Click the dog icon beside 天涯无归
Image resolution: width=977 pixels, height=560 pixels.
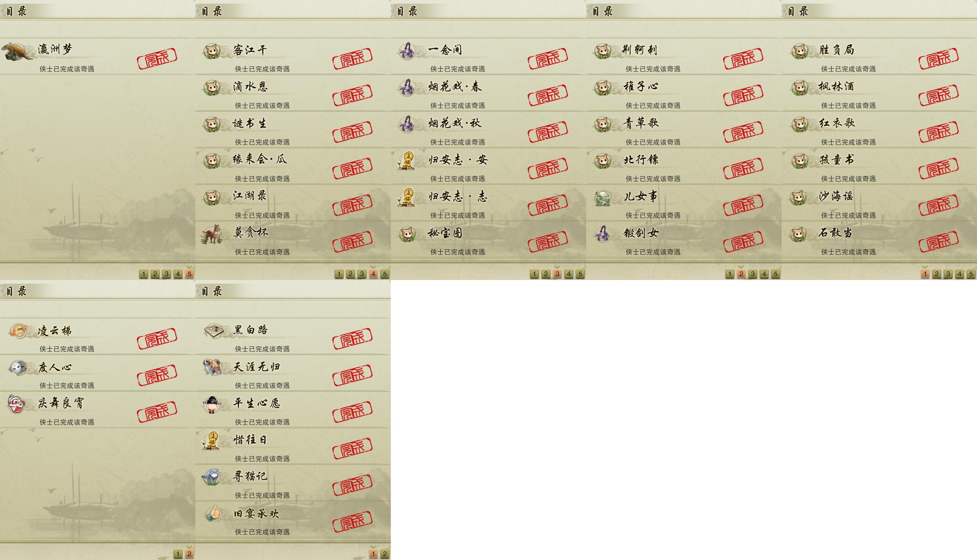[x=212, y=367]
